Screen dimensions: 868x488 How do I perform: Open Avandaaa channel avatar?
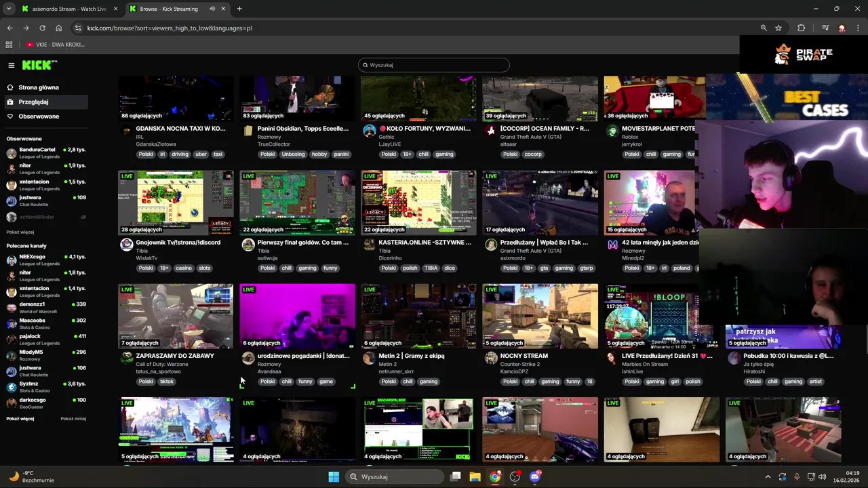click(x=248, y=359)
